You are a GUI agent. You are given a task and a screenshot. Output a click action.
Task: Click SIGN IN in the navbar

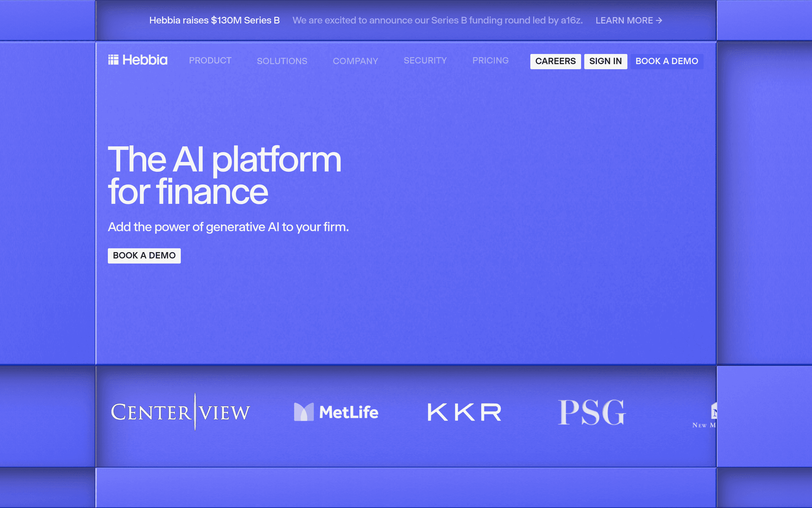605,61
